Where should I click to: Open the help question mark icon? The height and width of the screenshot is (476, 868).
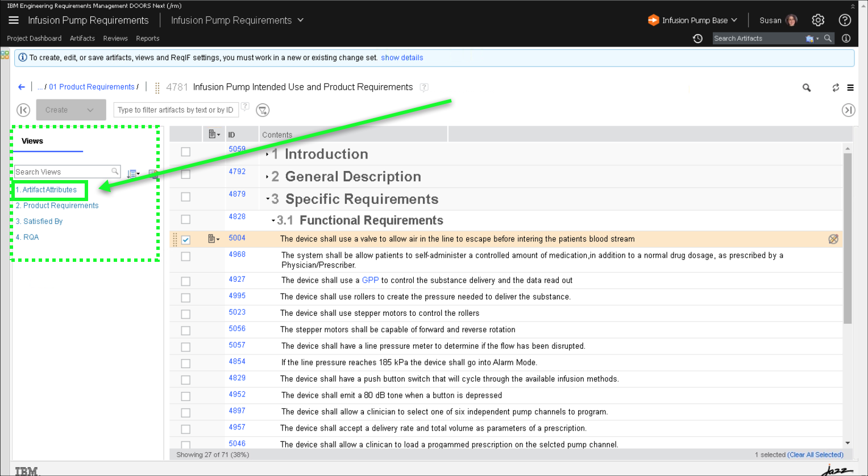[845, 20]
